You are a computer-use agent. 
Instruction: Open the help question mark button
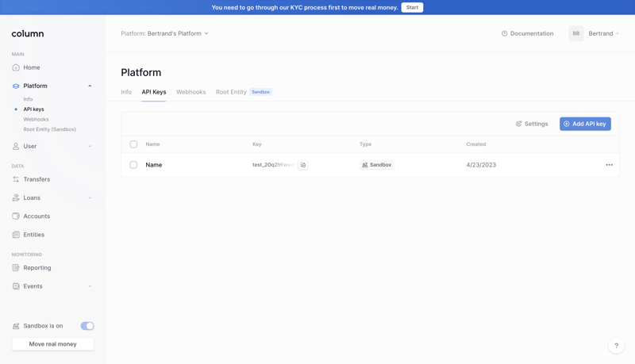[617, 346]
